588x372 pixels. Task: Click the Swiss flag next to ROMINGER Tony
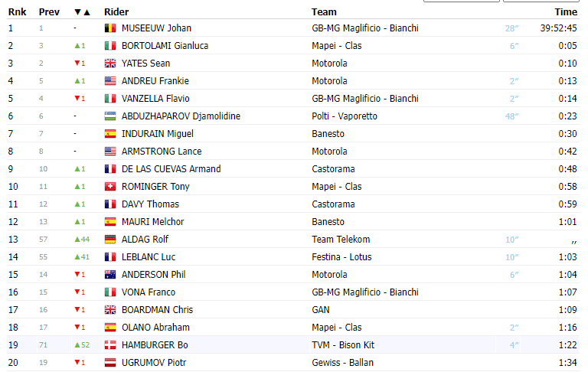point(110,187)
